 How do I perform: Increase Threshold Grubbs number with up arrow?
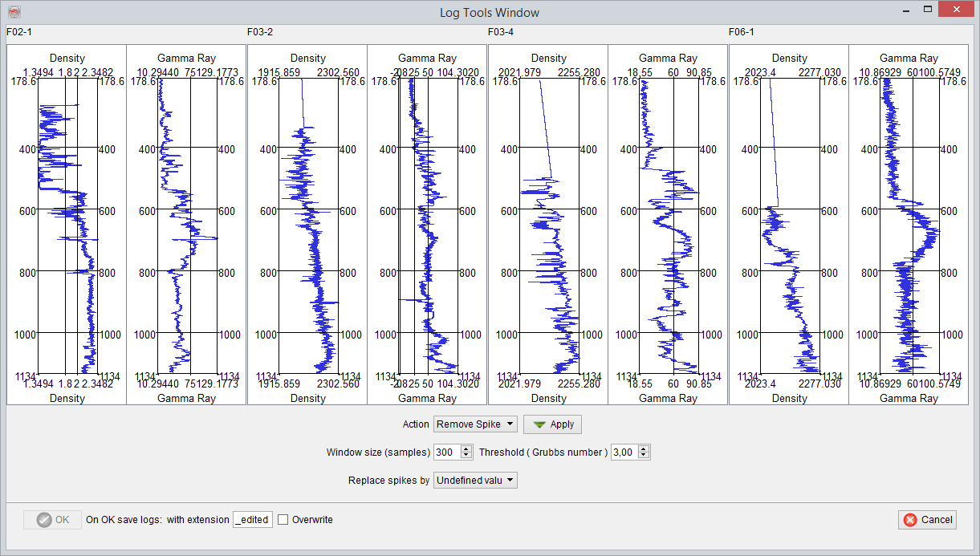[645, 448]
